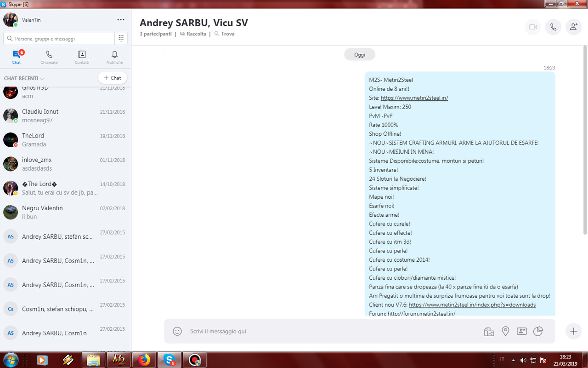The image size is (588, 368).
Task: Open the downloads link for Client V7.6
Action: pyautogui.click(x=472, y=305)
